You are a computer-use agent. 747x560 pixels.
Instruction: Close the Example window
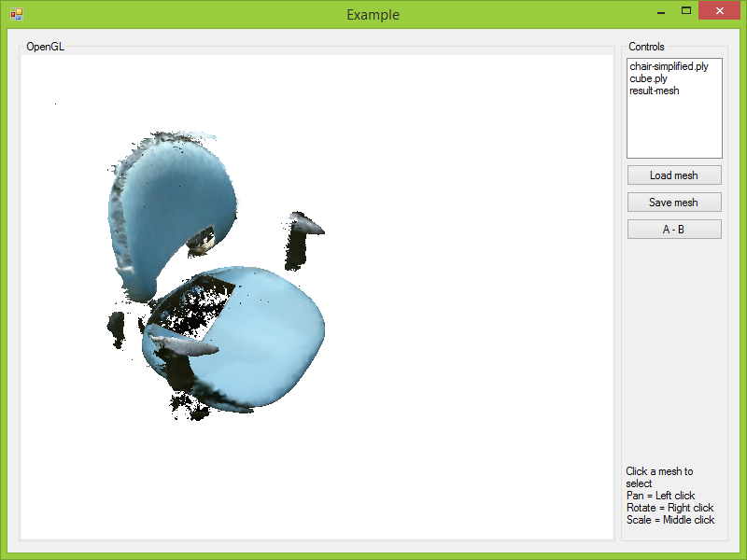point(719,10)
